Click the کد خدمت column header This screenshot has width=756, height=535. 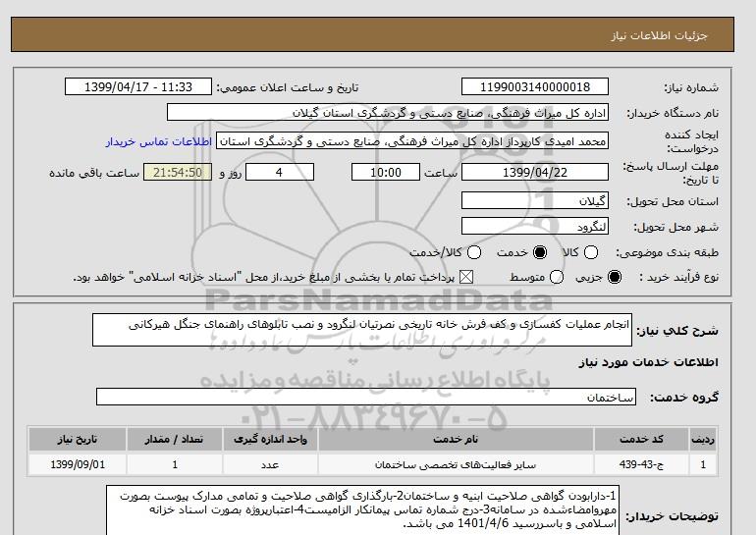(641, 439)
